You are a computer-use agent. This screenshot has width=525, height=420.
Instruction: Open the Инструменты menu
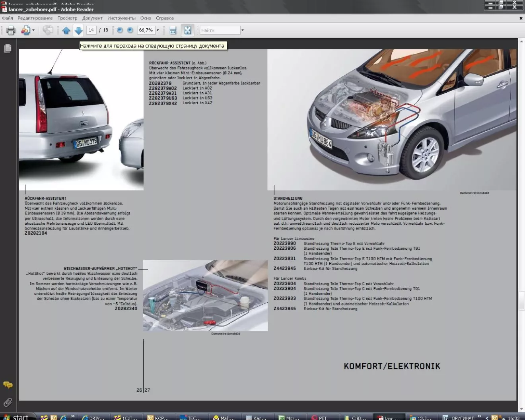tap(121, 18)
